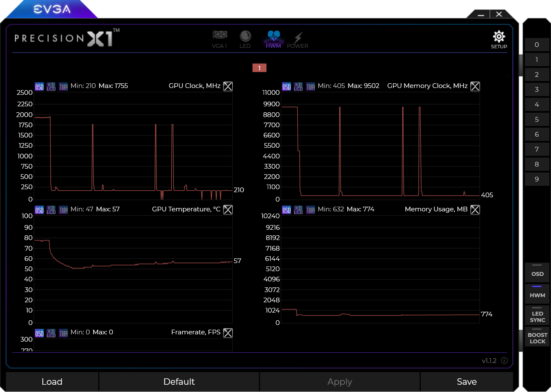The height and width of the screenshot is (392, 551).
Task: Click the Memory Usage graph plot area
Action: [381, 269]
